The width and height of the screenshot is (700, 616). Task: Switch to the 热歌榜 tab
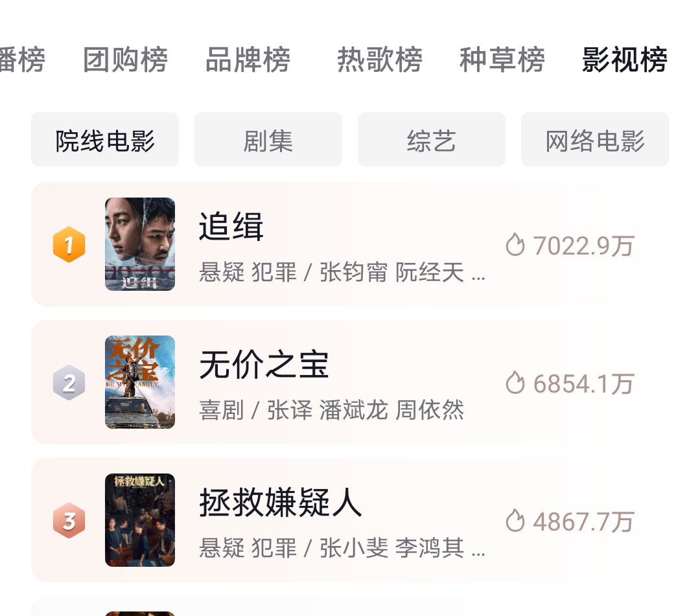(x=380, y=60)
